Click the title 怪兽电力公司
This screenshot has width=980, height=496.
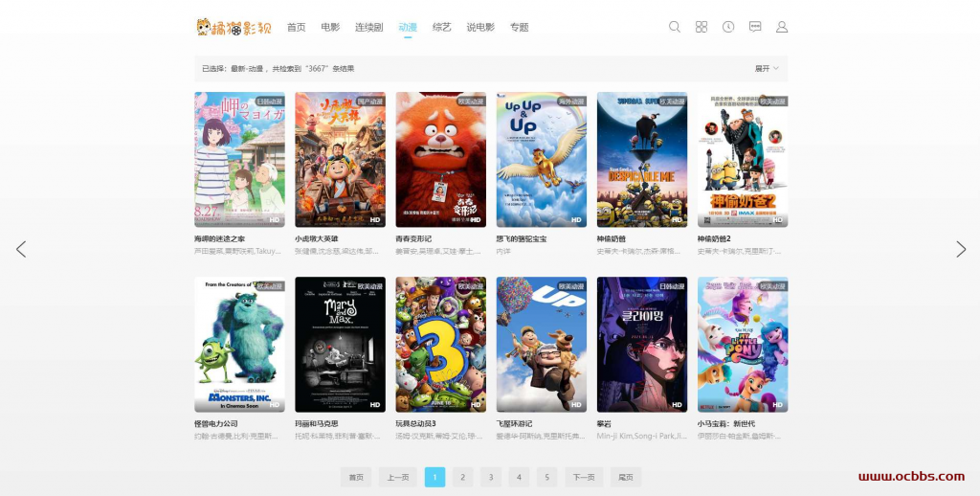(x=215, y=424)
